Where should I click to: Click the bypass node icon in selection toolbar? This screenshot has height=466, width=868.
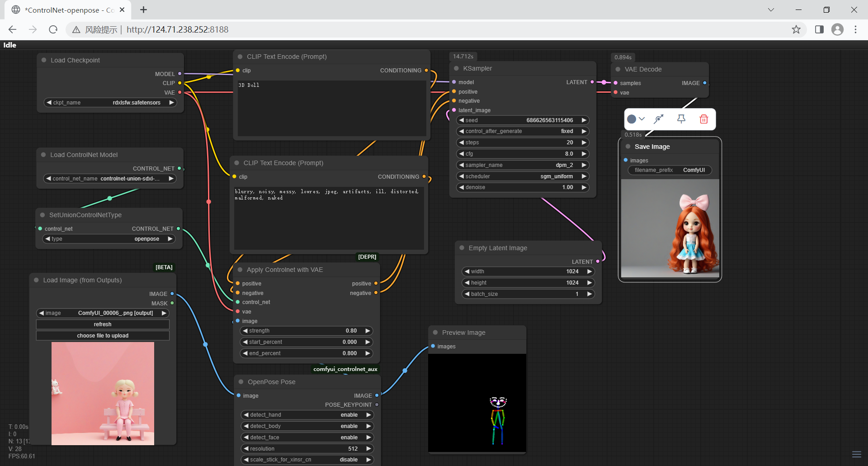pyautogui.click(x=659, y=119)
